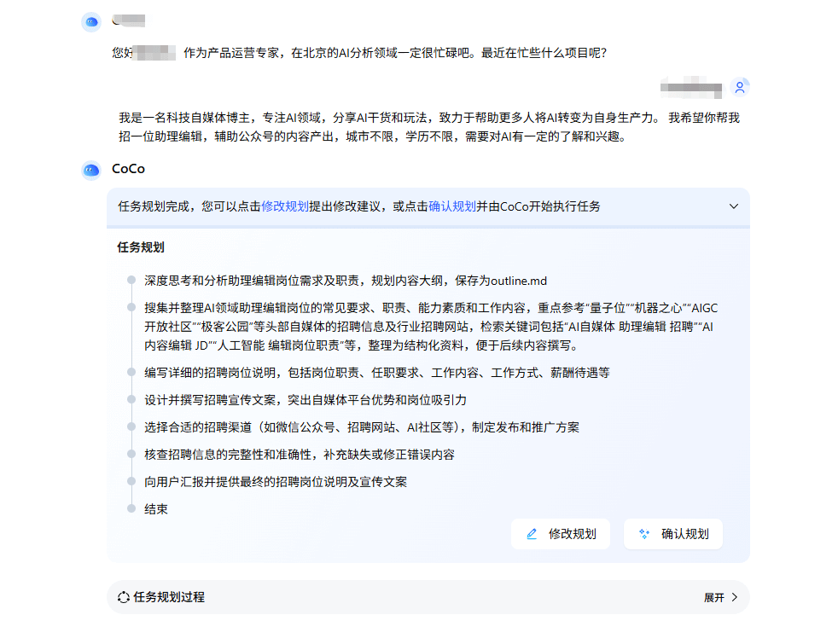This screenshot has width=838, height=644.
Task: Select the step 选择合适的招聘渠道
Action: click(362, 427)
